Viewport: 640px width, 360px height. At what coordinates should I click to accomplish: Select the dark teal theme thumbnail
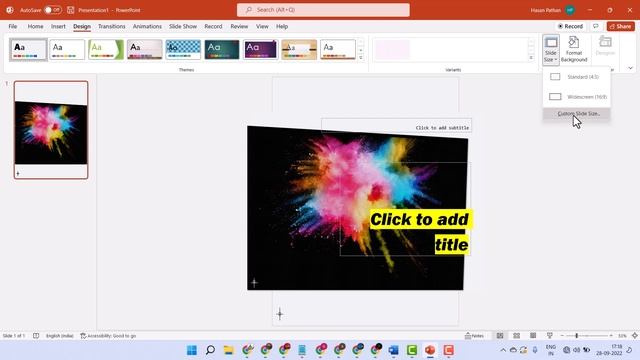[222, 50]
